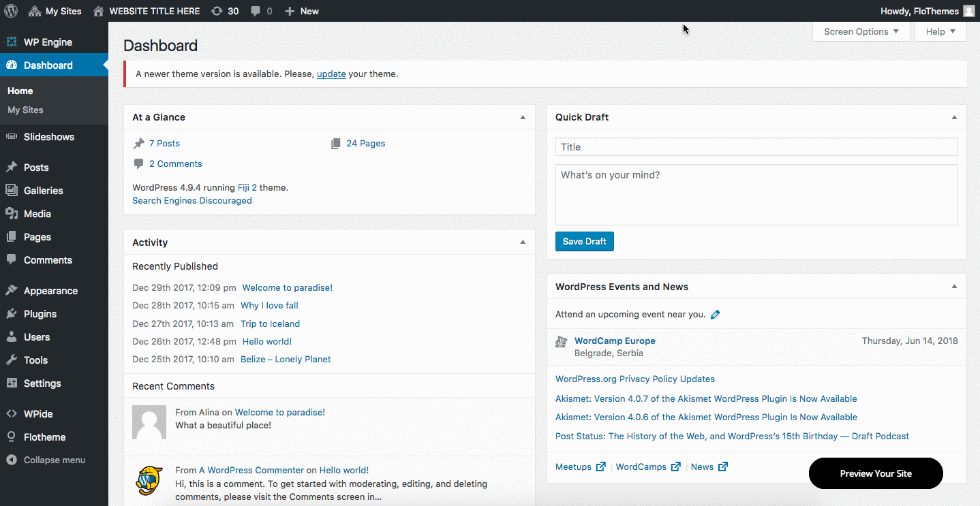Click the Save Draft button
This screenshot has height=506, width=980.
tap(585, 242)
